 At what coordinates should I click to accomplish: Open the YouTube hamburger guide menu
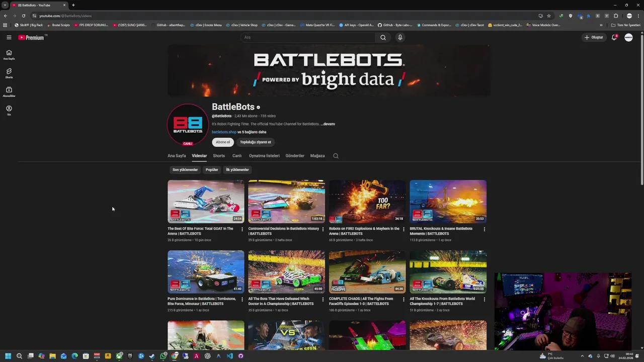[9, 37]
